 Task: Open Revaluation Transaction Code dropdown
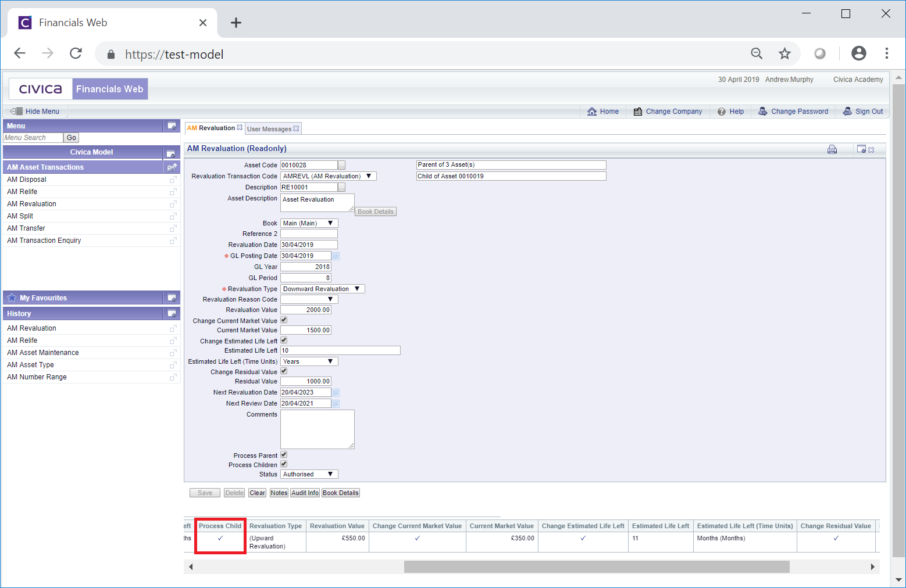pos(329,176)
